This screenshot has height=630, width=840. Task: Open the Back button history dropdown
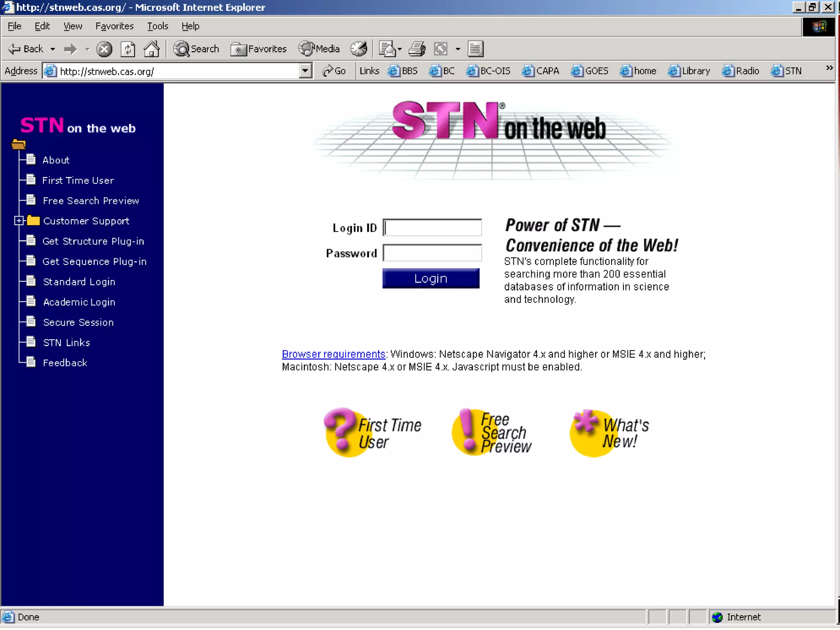coord(52,49)
